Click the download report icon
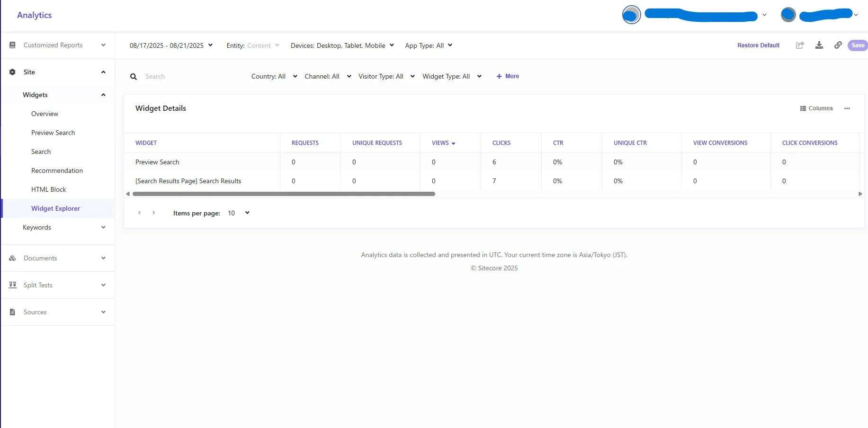868x428 pixels. tap(819, 45)
